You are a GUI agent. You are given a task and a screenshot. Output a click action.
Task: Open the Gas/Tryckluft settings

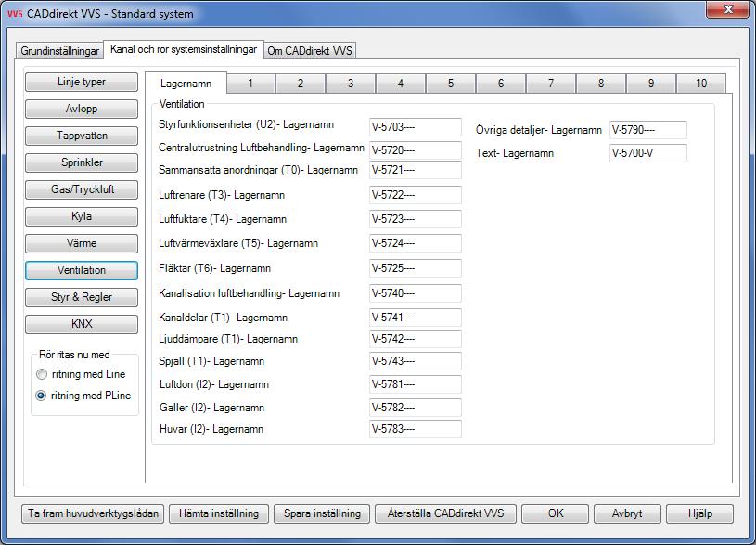click(x=82, y=189)
